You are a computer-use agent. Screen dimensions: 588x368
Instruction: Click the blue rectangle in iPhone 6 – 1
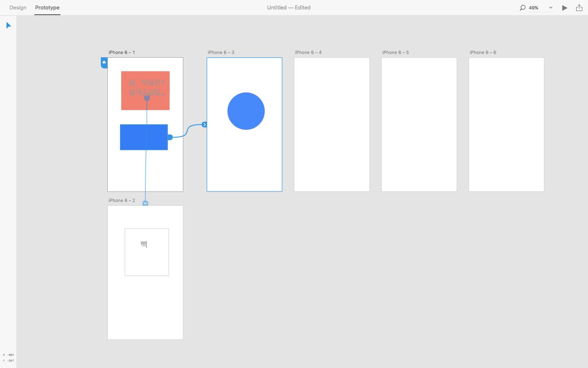coord(144,137)
